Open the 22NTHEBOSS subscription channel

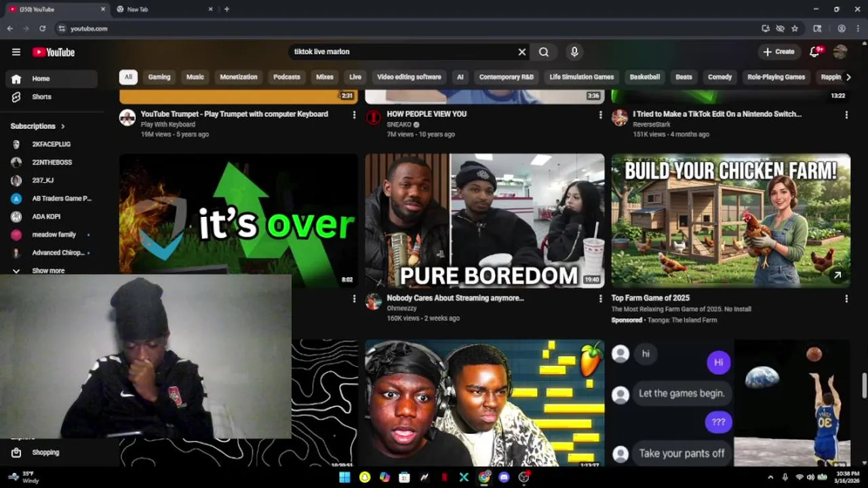click(51, 162)
